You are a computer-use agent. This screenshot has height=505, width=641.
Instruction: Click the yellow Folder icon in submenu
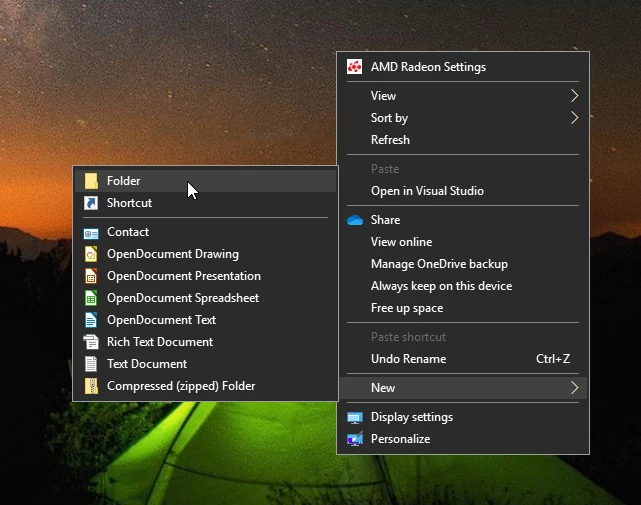point(91,181)
